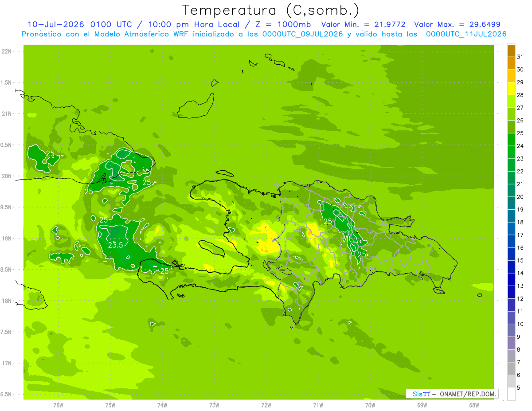The height and width of the screenshot is (411, 532).
Task: Click the "17N" latitude axis label
Action: pyautogui.click(x=8, y=363)
